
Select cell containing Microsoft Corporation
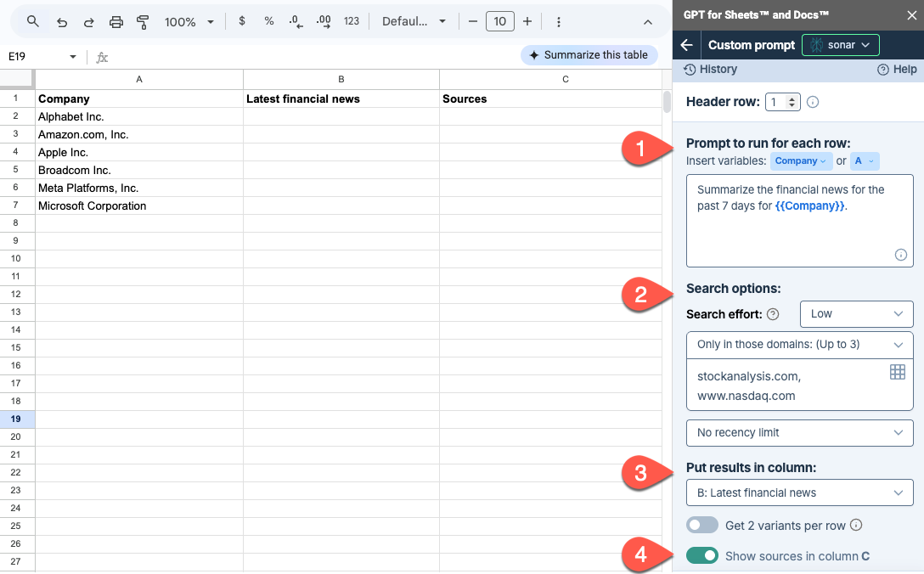click(x=139, y=205)
